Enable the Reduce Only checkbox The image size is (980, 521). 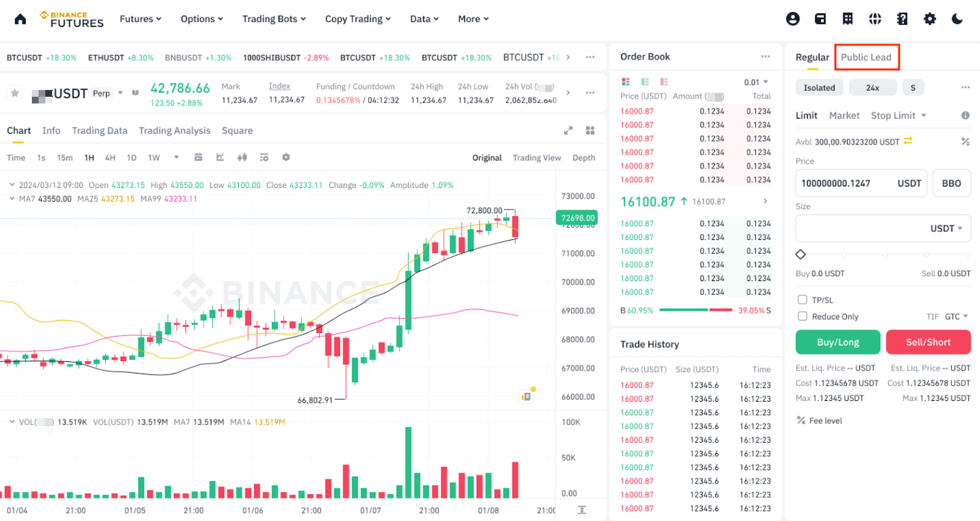(x=802, y=316)
